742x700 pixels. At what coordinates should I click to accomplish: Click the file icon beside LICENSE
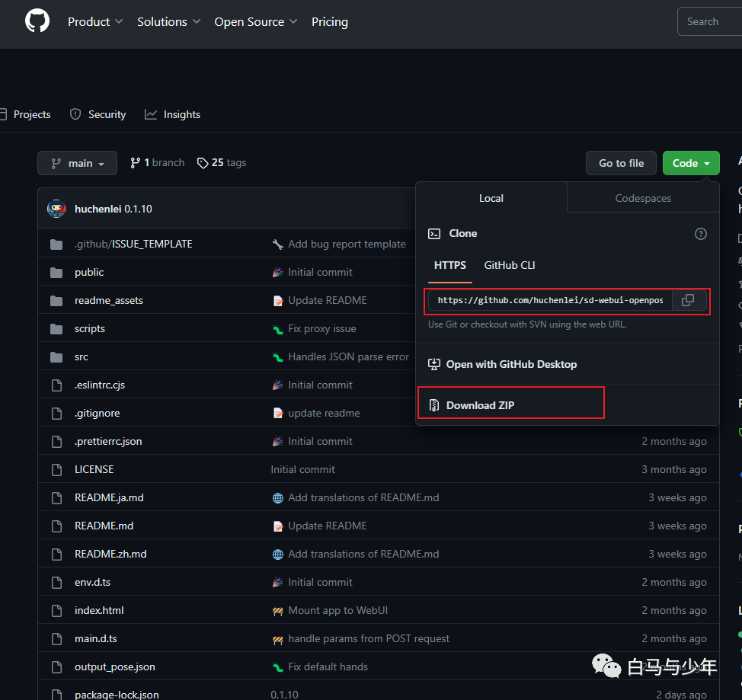57,469
